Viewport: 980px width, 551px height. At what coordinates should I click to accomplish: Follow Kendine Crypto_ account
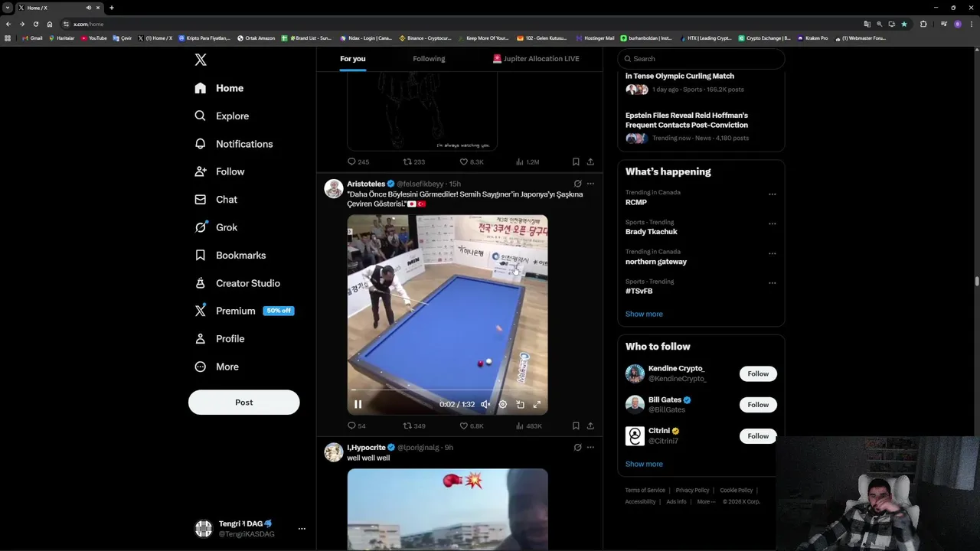pos(758,373)
